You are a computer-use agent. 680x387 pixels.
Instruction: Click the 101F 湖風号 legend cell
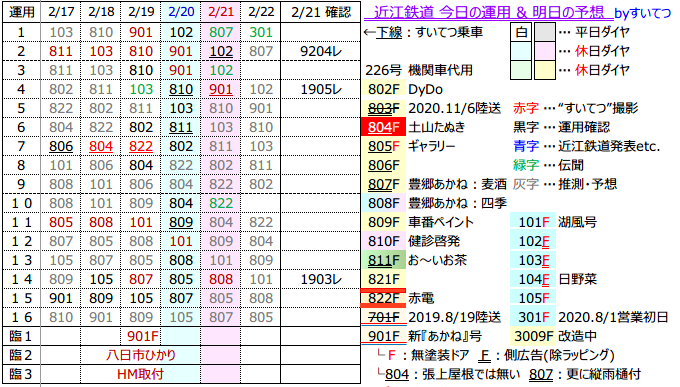coord(534,222)
